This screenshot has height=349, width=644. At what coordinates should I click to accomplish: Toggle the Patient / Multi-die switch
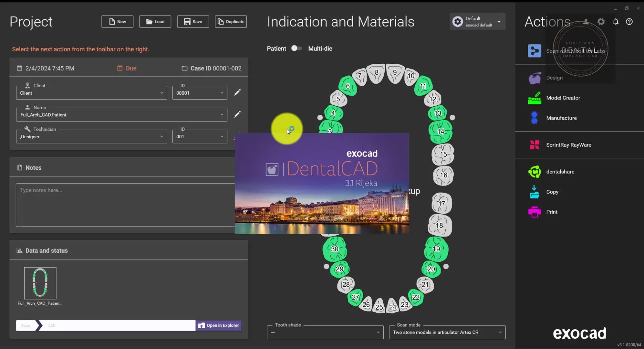click(296, 48)
